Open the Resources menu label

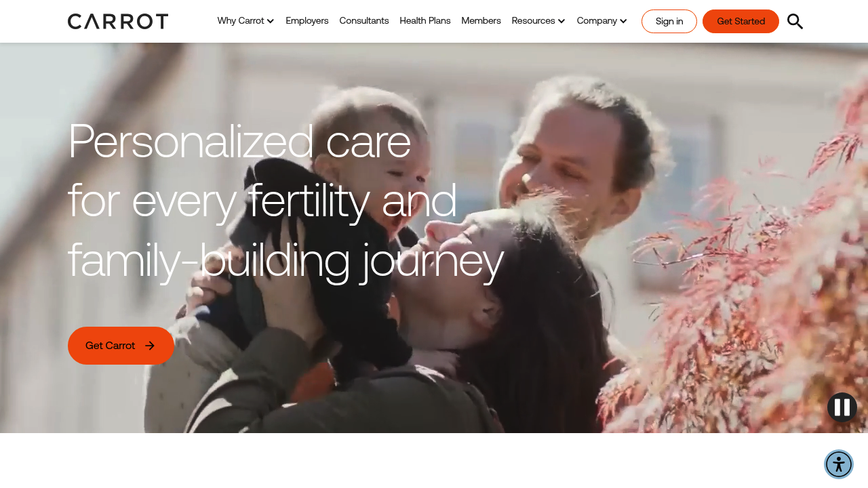click(x=533, y=20)
